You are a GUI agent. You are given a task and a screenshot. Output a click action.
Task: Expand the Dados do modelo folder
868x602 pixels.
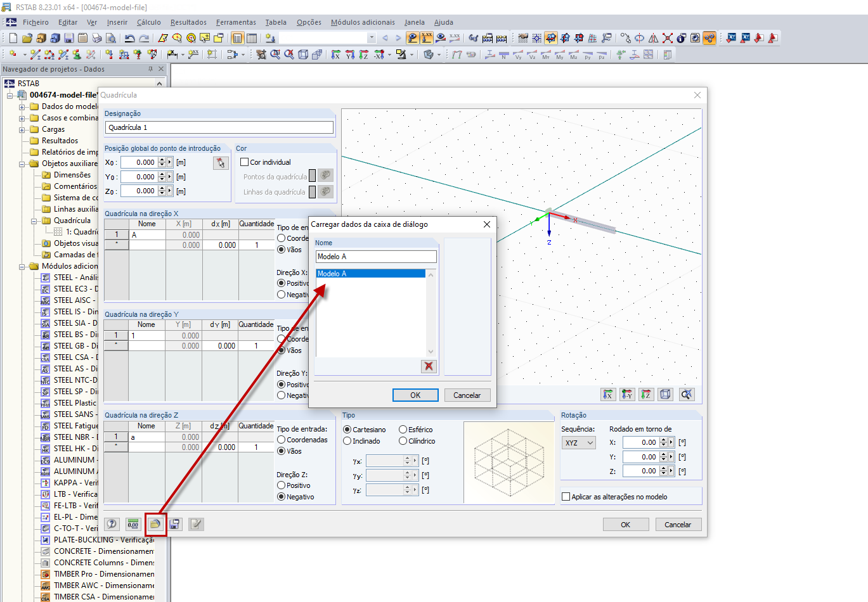tap(22, 106)
